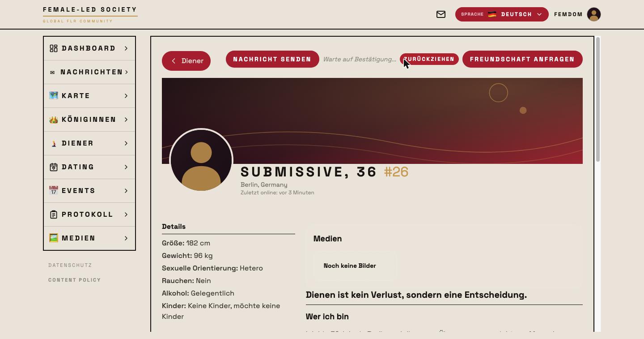
Task: Click Warte auf Bestätigung status text
Action: click(x=360, y=59)
